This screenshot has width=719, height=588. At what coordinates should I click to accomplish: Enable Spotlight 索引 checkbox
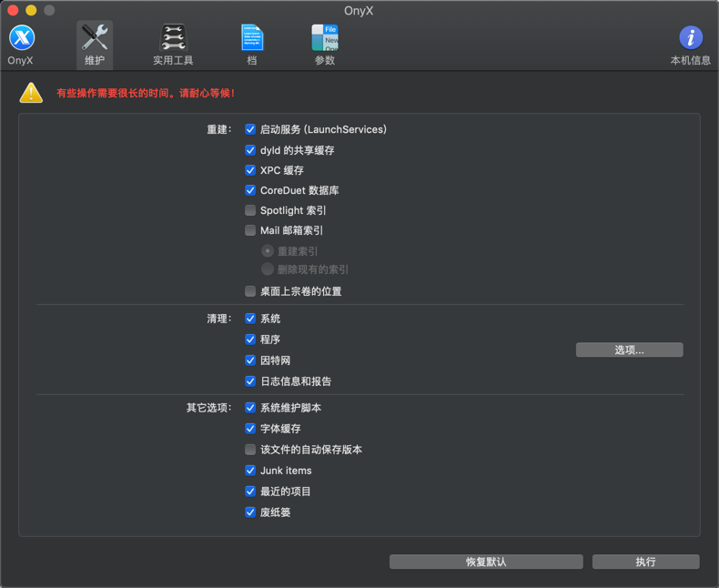pos(250,210)
